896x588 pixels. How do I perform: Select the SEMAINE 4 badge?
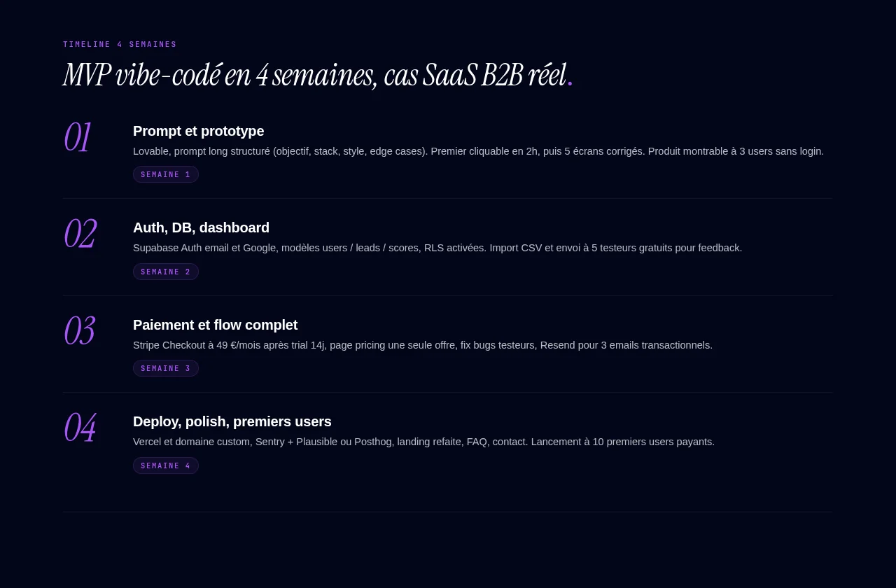pos(166,465)
